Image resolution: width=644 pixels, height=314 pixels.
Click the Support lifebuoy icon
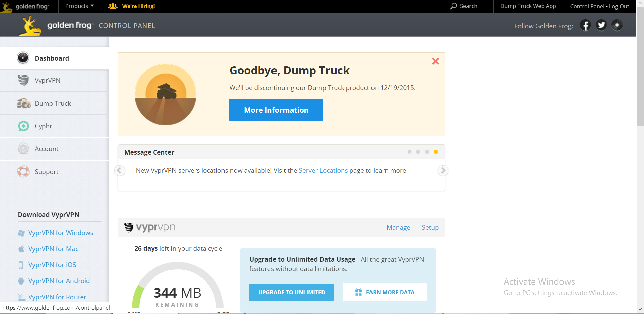(x=23, y=171)
